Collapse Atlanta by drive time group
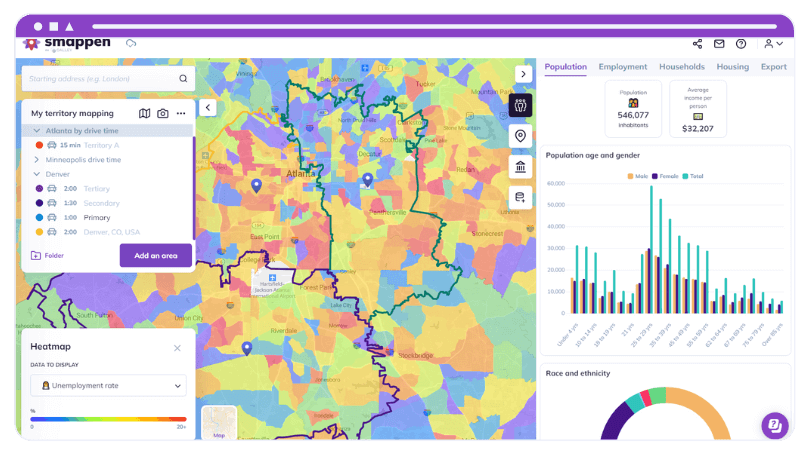Screen dimensions: 810x454 coord(37,131)
